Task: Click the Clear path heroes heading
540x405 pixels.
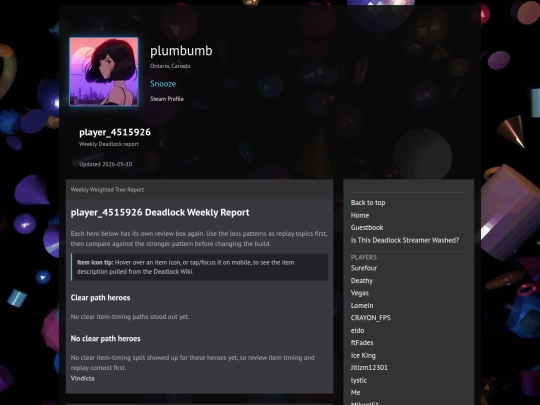Action: (x=100, y=298)
